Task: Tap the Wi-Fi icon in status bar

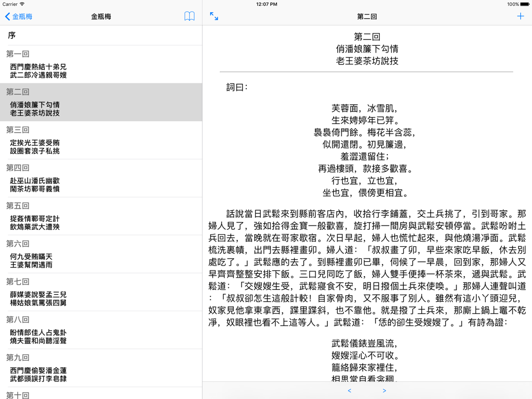Action: tap(22, 4)
